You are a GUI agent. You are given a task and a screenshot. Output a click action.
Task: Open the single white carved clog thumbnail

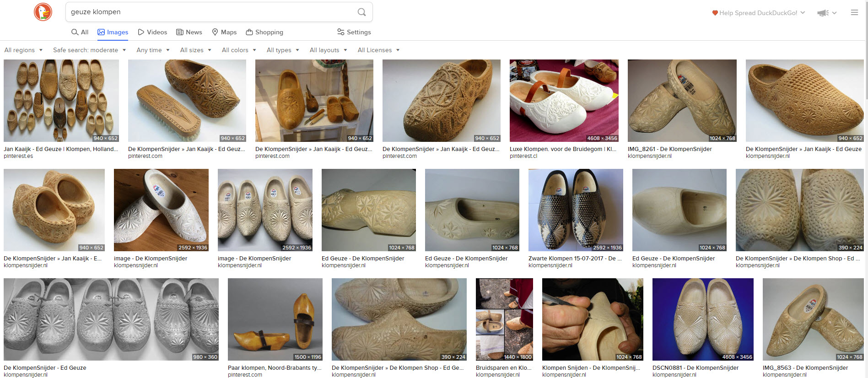[161, 210]
